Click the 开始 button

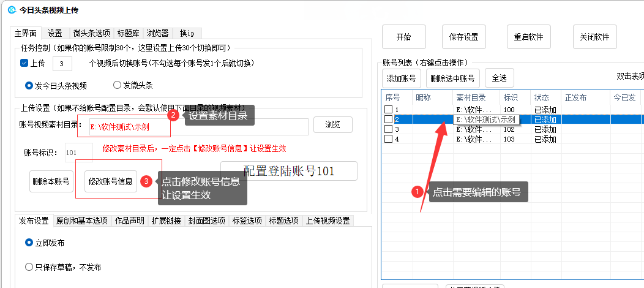[404, 37]
